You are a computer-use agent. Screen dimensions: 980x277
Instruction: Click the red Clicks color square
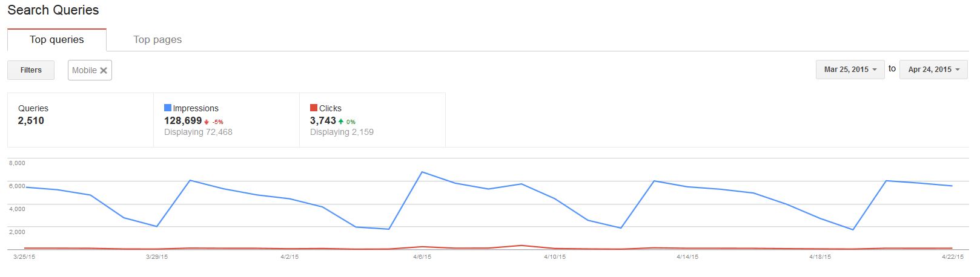point(314,108)
